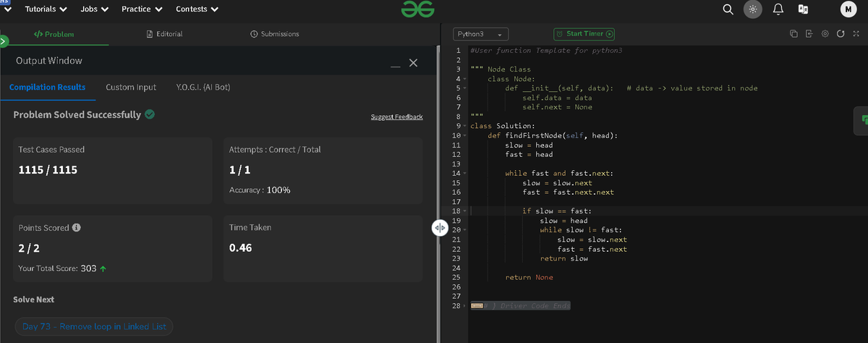Select the Compilation Results tab

coord(48,87)
